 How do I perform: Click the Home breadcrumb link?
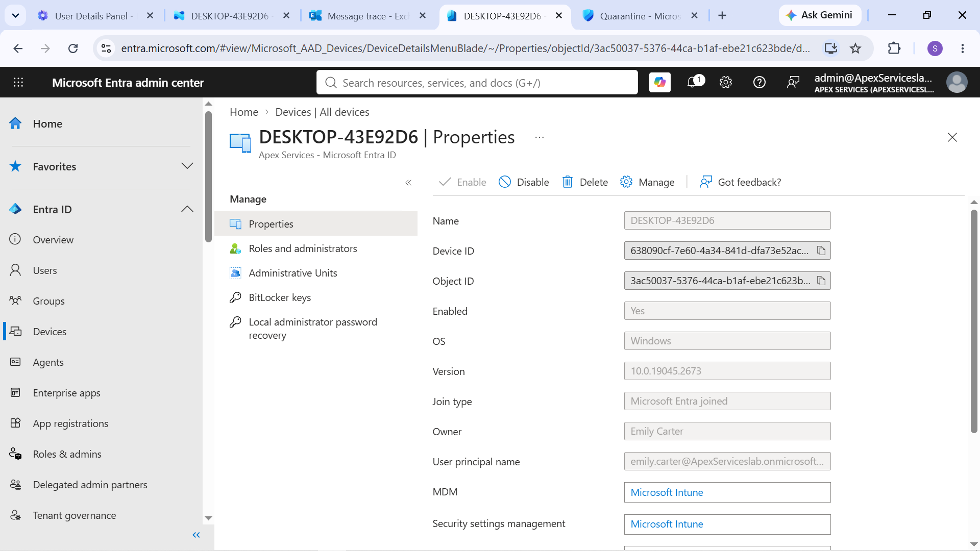(244, 112)
